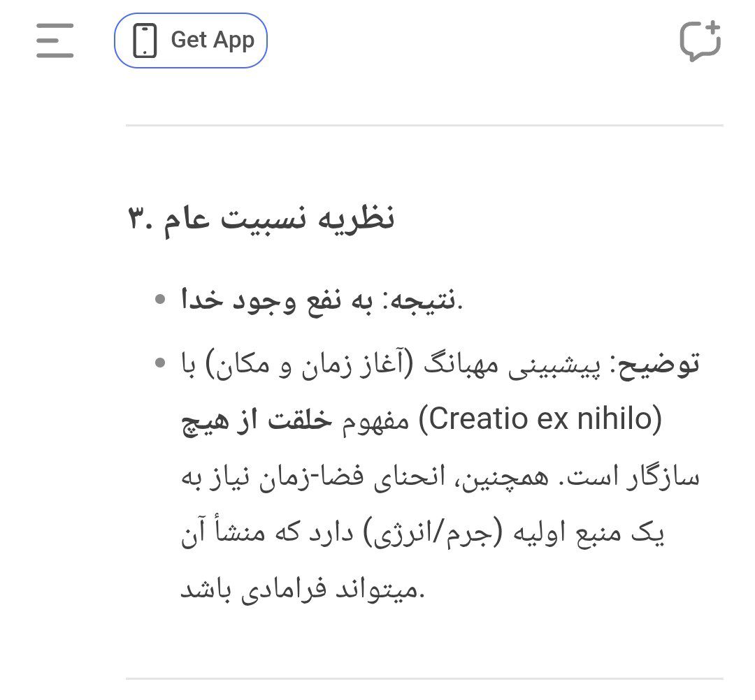This screenshot has width=755, height=700.
Task: Click the divider line below the paragraph
Action: (x=424, y=679)
